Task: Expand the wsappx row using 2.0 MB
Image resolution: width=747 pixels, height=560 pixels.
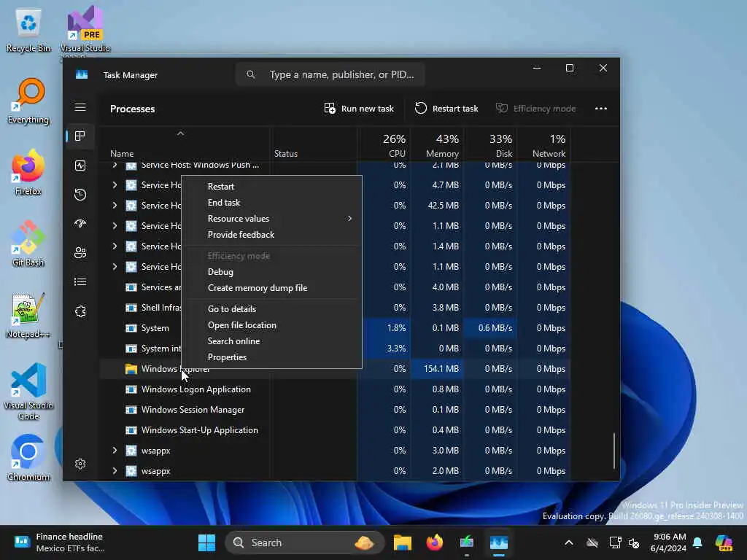Action: coord(115,471)
